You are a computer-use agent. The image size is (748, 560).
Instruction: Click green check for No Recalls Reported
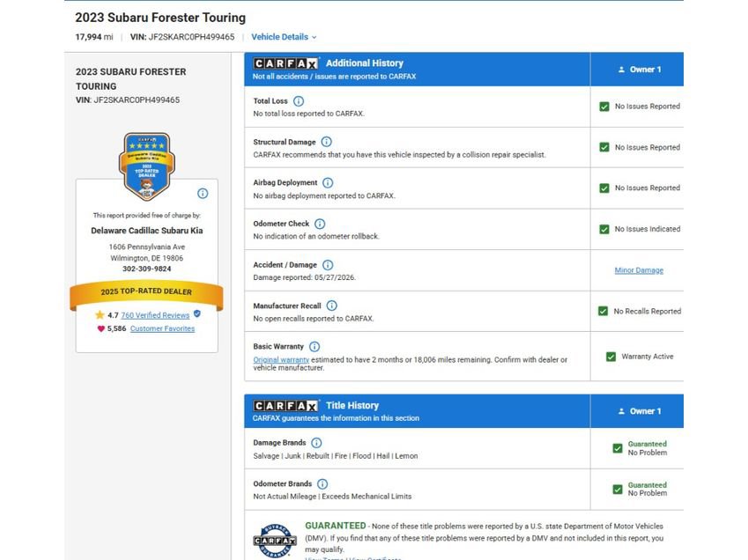pos(603,311)
